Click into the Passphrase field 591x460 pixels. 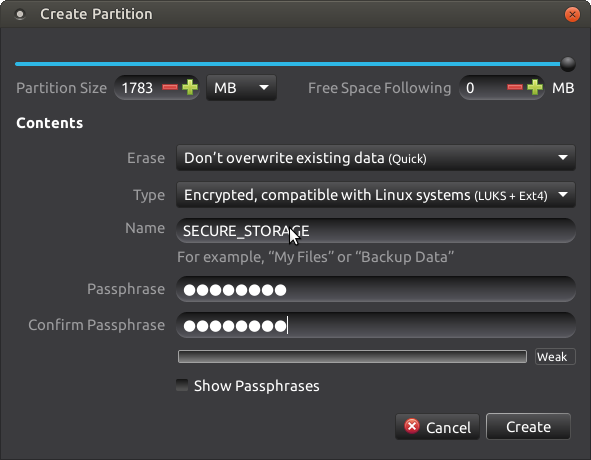[x=376, y=289]
